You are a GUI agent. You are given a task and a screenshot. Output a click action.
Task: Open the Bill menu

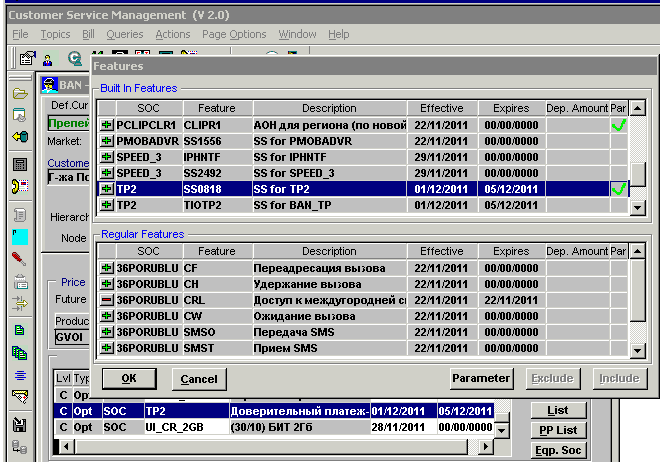88,34
